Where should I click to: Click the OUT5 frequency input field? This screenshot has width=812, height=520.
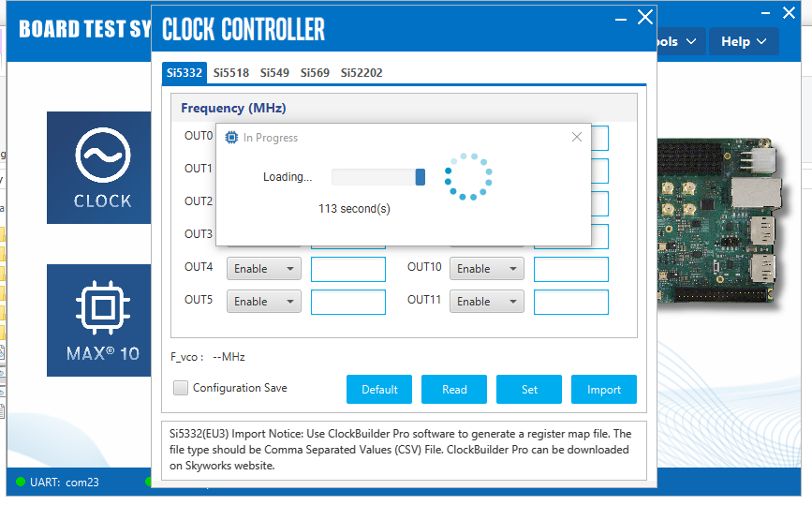[348, 302]
